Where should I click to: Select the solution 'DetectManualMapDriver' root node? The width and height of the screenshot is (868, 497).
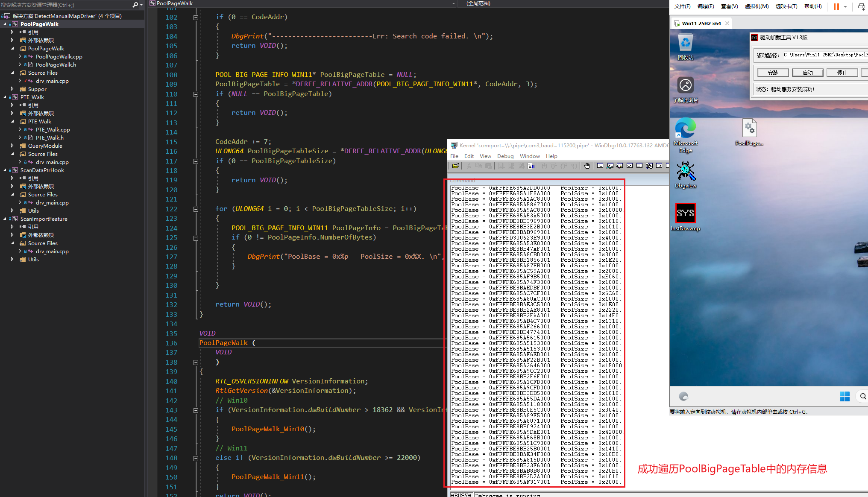point(67,16)
